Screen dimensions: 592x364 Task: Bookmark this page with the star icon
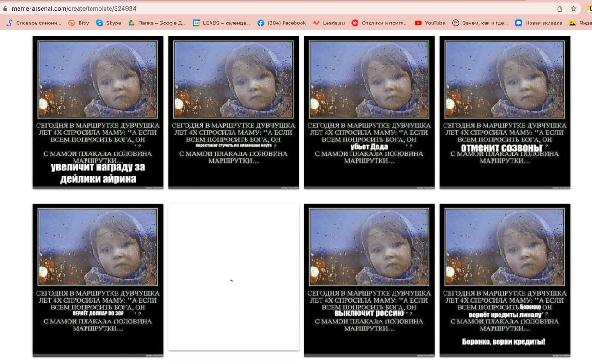573,9
